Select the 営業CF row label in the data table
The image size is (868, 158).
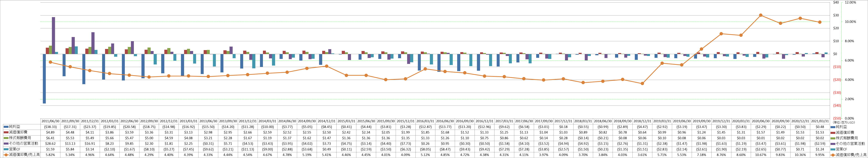click(14, 149)
